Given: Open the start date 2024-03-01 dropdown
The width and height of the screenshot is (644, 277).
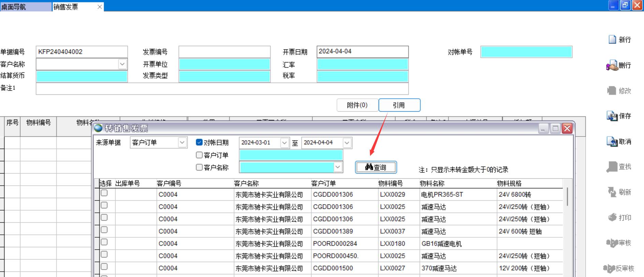Looking at the screenshot, I should [x=284, y=143].
